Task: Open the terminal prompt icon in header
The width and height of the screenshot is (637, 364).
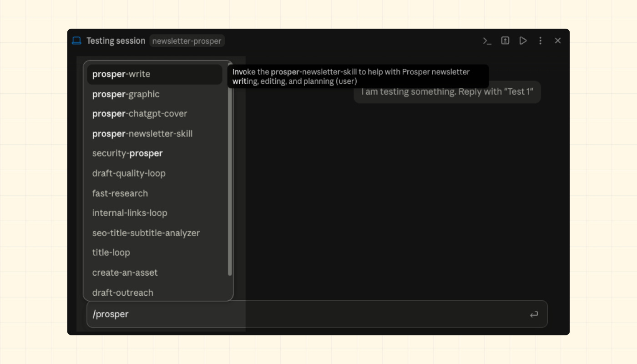Action: 487,41
